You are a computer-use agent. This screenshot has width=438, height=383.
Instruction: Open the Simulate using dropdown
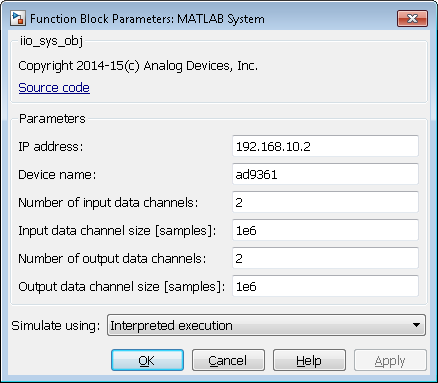click(266, 325)
